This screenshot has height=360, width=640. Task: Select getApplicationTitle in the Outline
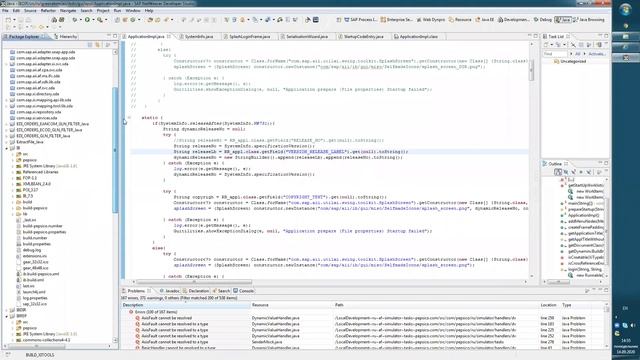(x=585, y=233)
